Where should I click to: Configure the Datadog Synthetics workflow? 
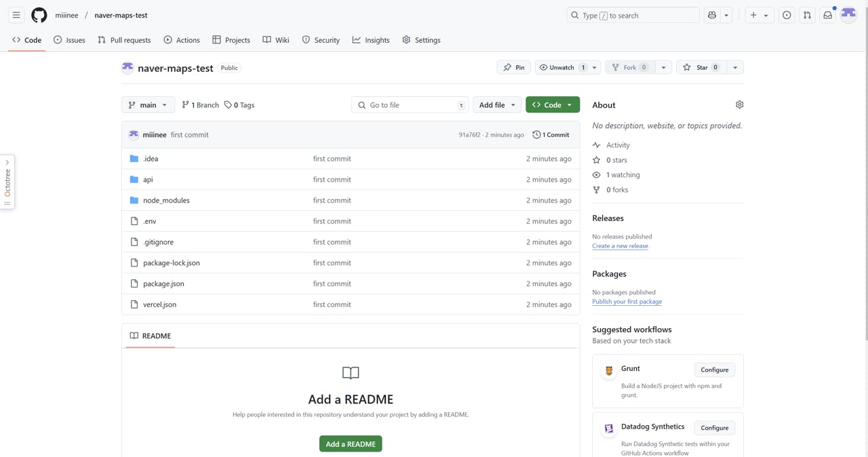714,428
